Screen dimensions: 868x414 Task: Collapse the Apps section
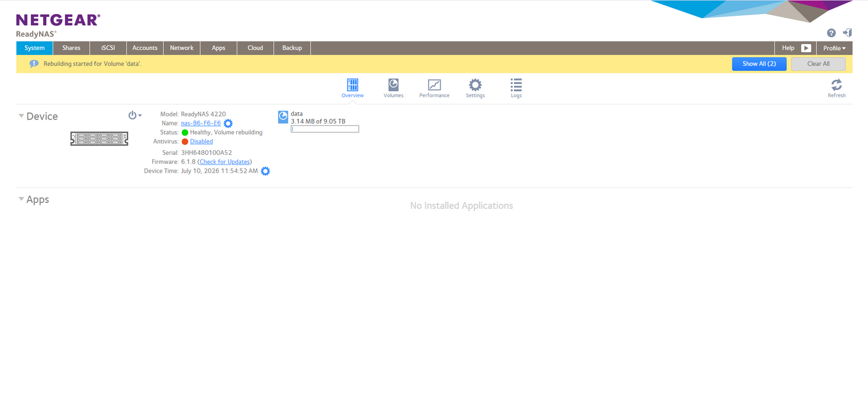coord(21,199)
